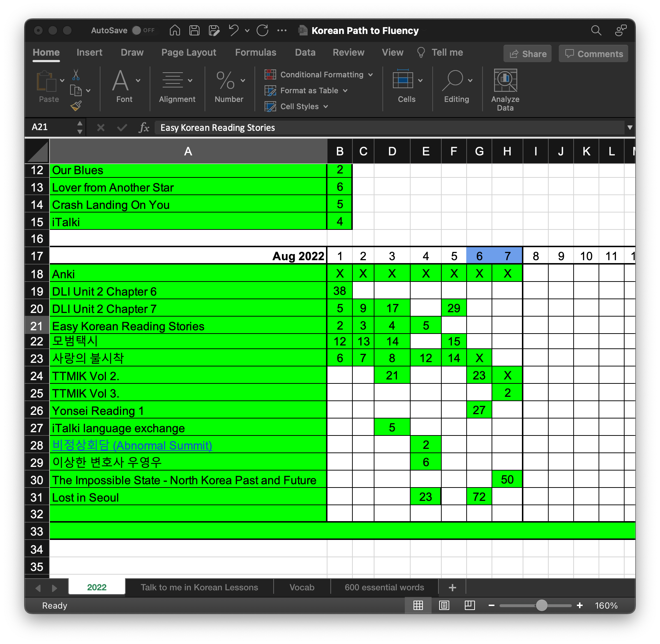Open Cell Styles dropdown
Viewport: 660px width, 644px height.
pyautogui.click(x=296, y=106)
